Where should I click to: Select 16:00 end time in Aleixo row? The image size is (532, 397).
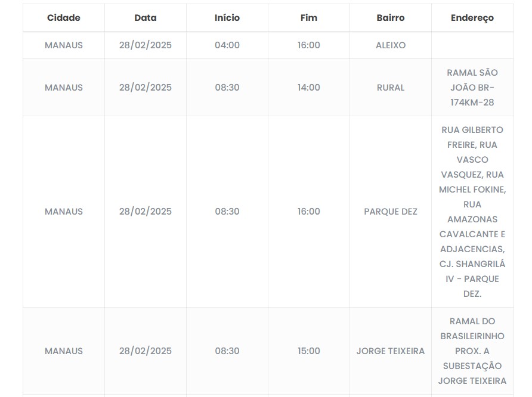tap(309, 45)
